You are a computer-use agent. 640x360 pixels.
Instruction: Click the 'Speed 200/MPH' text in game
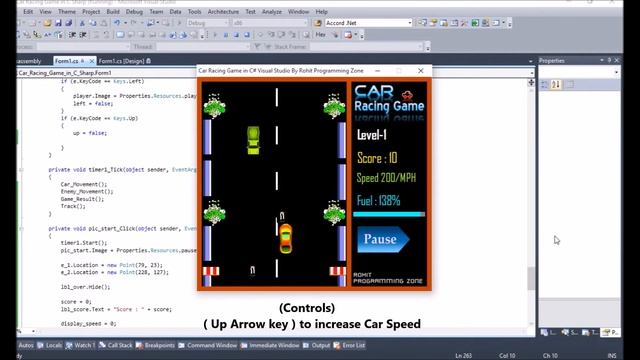click(x=386, y=178)
